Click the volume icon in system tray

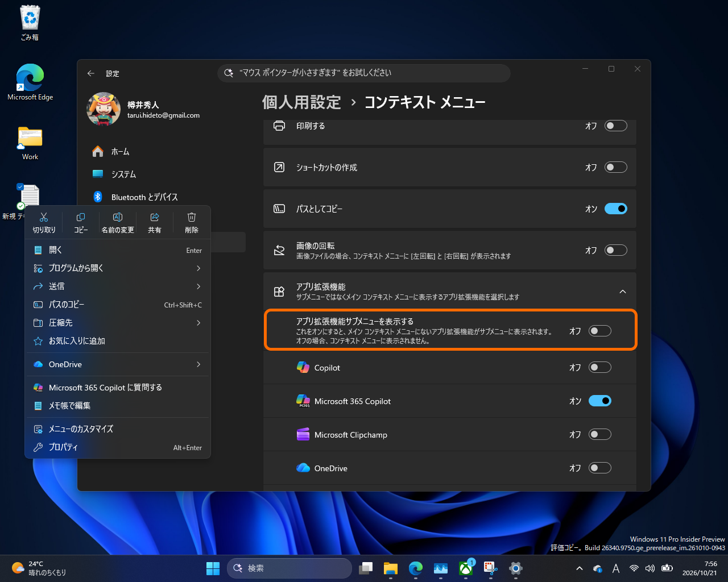tap(650, 568)
